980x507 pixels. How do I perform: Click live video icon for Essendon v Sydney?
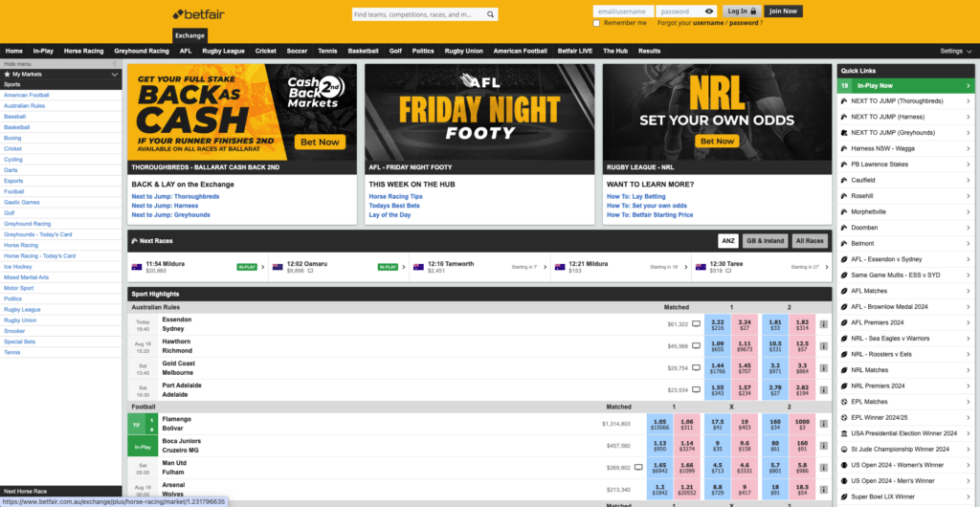click(x=696, y=324)
